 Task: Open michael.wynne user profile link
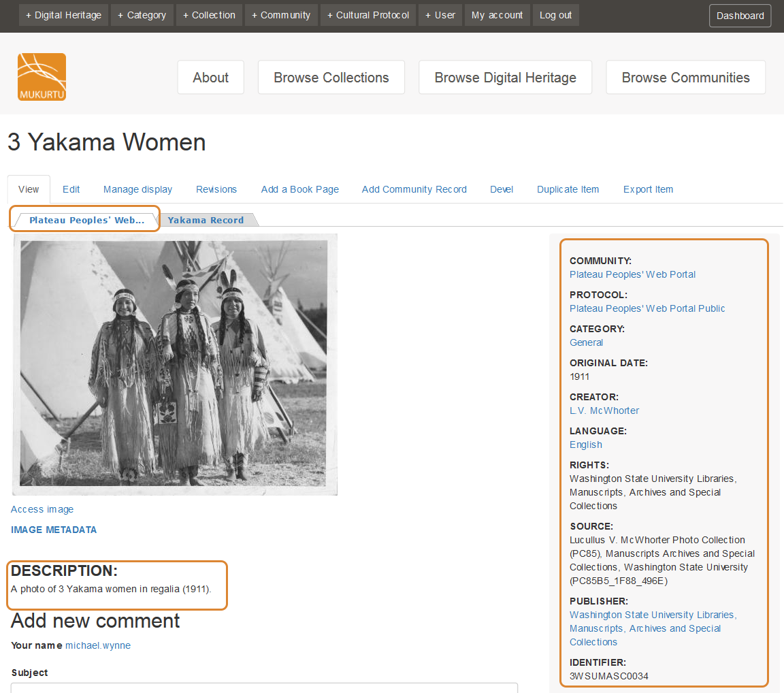coord(98,645)
